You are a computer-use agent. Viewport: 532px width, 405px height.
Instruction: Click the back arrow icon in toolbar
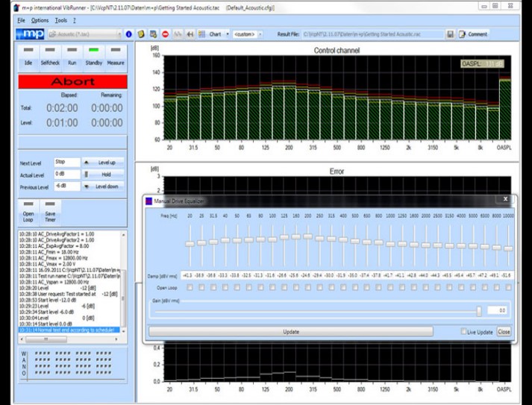pyautogui.click(x=190, y=34)
